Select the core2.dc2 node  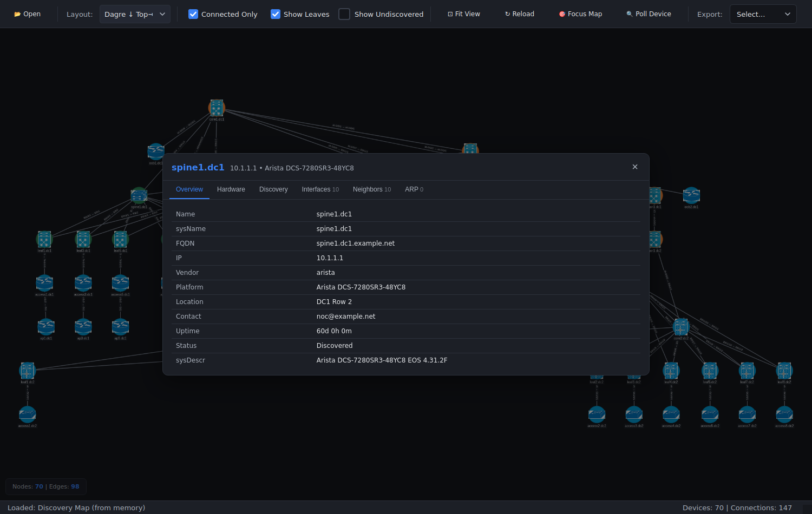click(x=681, y=327)
